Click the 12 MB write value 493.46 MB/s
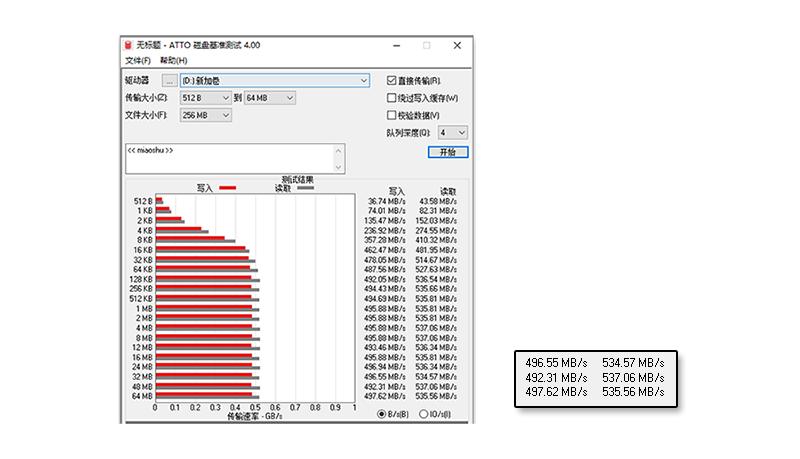The height and width of the screenshot is (459, 800). coord(385,348)
